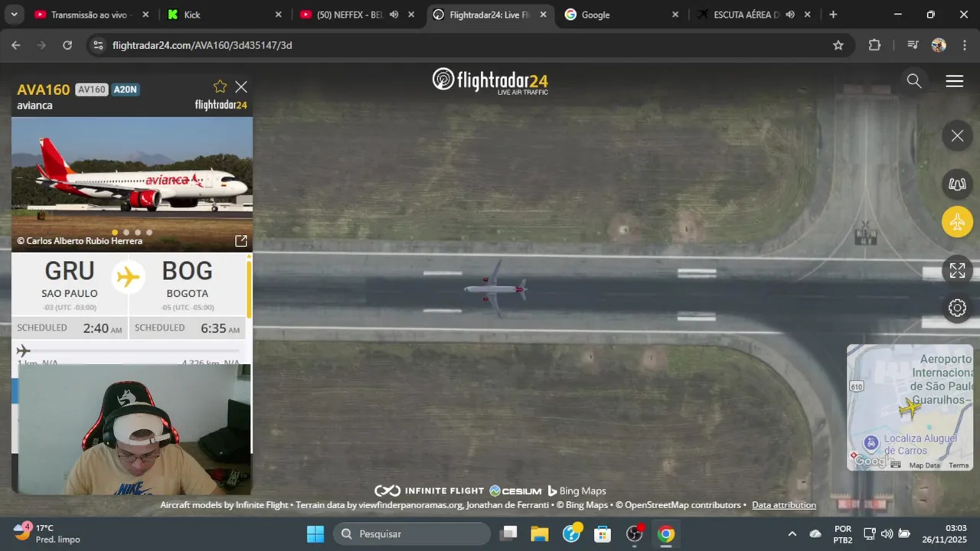Open Microsoft Store from the taskbar
Image resolution: width=980 pixels, height=551 pixels.
(603, 534)
